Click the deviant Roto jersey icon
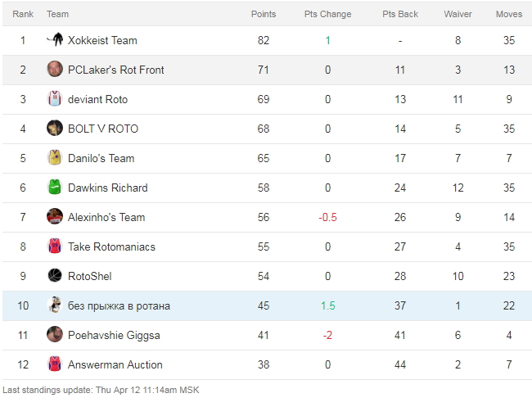Image resolution: width=532 pixels, height=407 pixels. tap(55, 99)
